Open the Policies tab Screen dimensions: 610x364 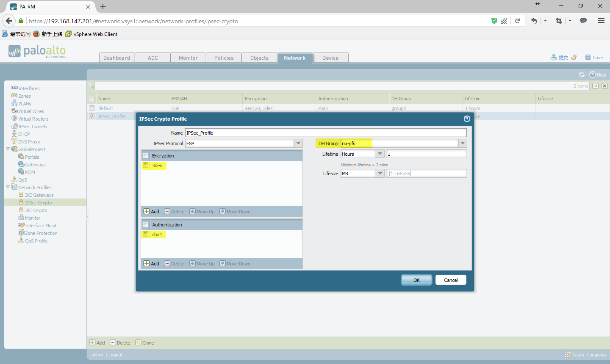(x=224, y=58)
